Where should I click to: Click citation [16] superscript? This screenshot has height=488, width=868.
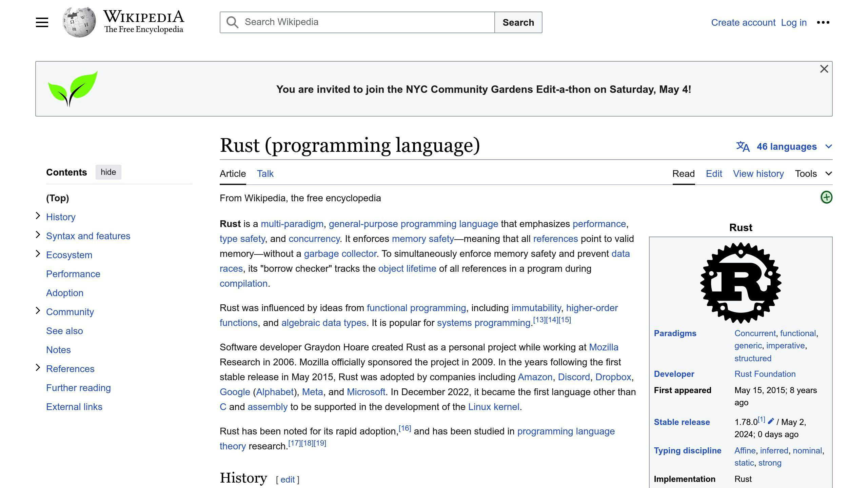405,428
